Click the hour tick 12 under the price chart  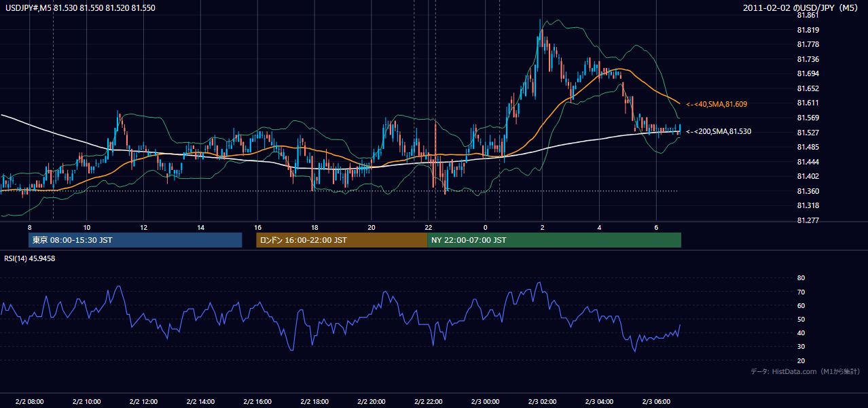click(143, 227)
